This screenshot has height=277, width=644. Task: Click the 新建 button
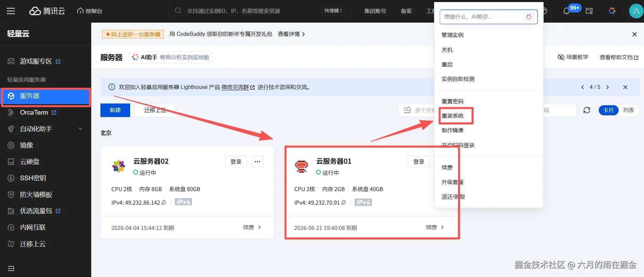(115, 110)
